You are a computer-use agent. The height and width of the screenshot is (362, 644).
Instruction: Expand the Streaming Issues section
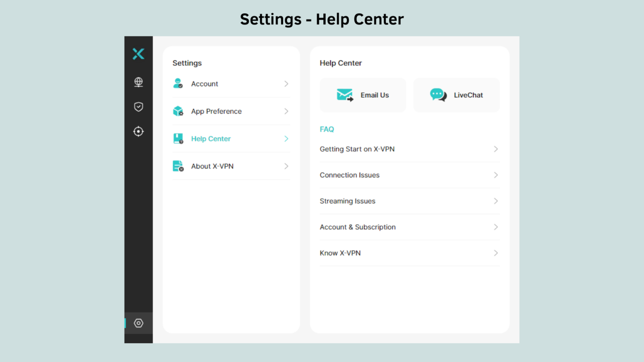(409, 201)
